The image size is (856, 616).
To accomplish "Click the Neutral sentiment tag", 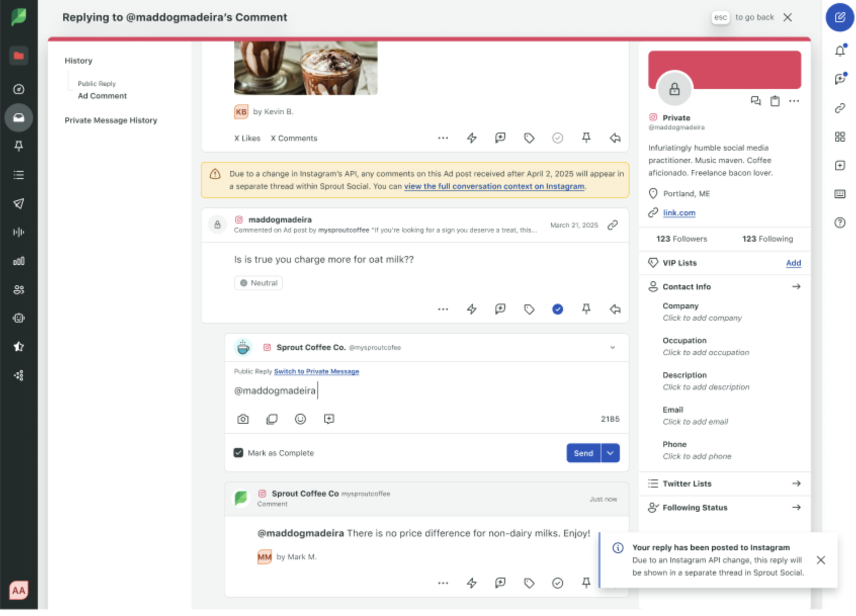I will pos(259,283).
